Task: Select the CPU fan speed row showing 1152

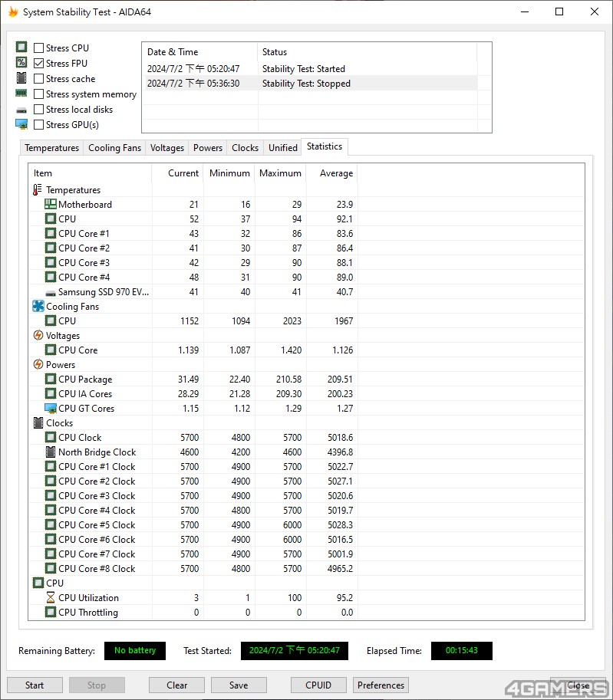Action: (x=193, y=321)
